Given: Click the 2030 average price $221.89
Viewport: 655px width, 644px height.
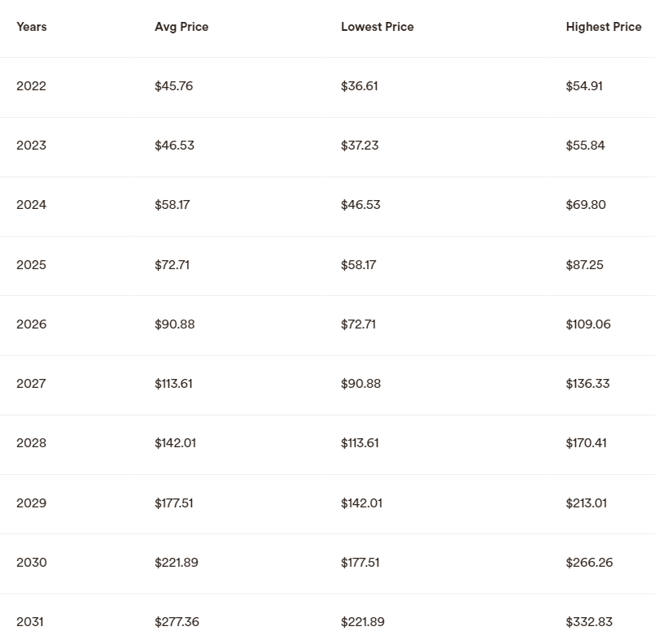Looking at the screenshot, I should pyautogui.click(x=177, y=562).
